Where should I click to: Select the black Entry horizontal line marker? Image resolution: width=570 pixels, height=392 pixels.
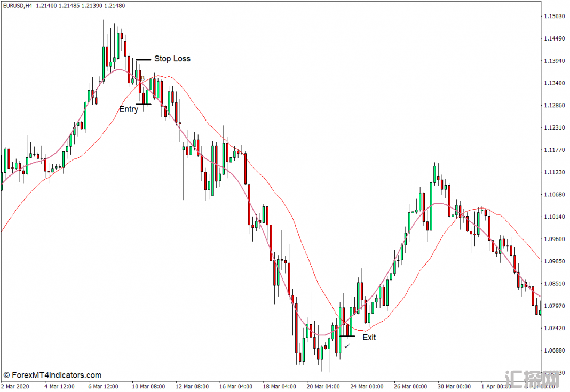click(143, 104)
